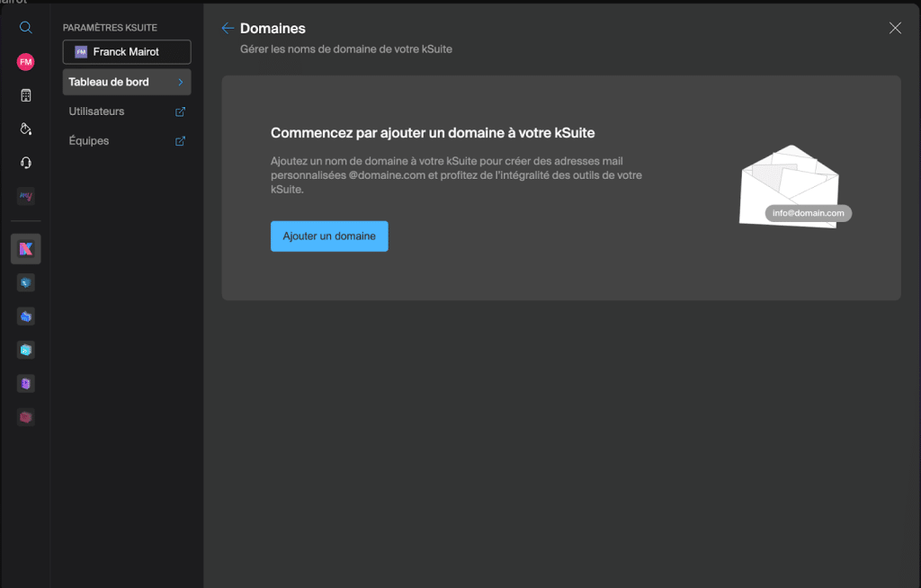Click the red cube icon at sidebar bottom
The height and width of the screenshot is (588, 921).
[x=25, y=417]
